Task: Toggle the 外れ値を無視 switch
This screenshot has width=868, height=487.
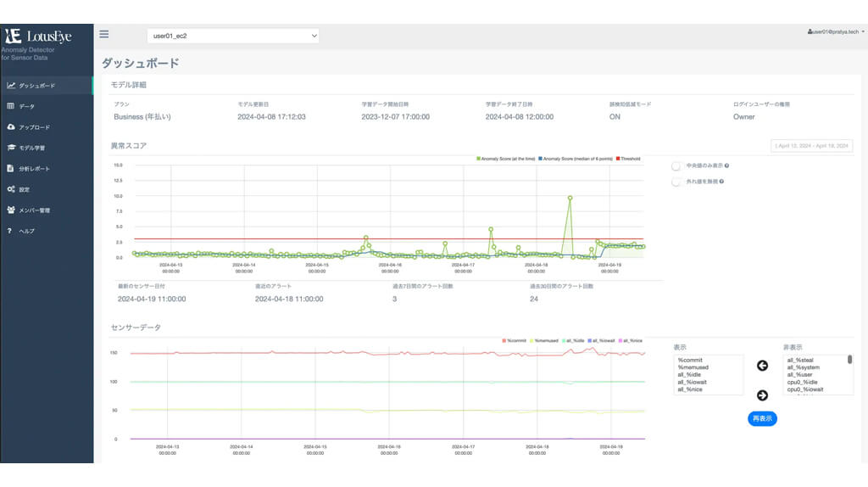Action: coord(676,182)
